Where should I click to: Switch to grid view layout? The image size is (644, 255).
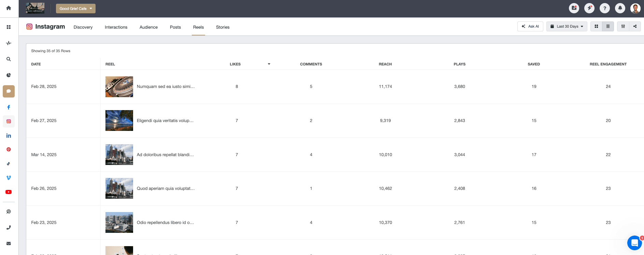(596, 26)
